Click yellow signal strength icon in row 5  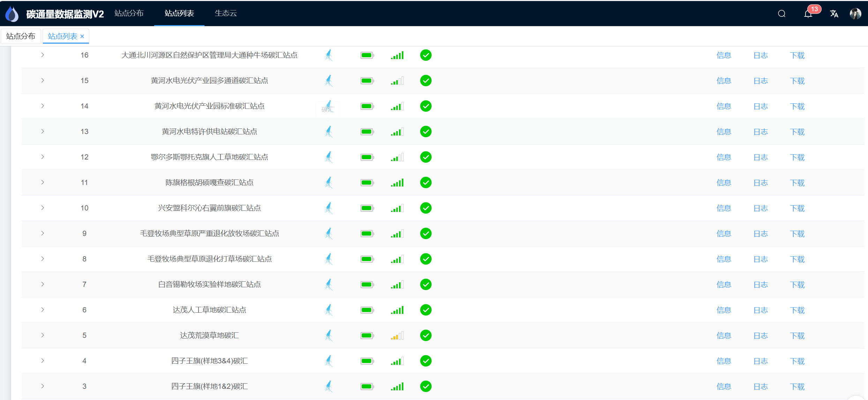(397, 336)
